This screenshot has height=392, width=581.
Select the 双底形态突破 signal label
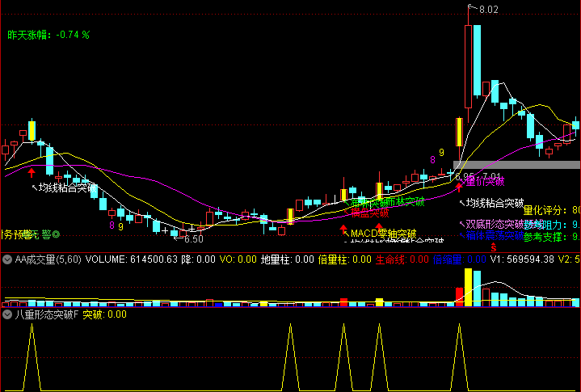[495, 224]
